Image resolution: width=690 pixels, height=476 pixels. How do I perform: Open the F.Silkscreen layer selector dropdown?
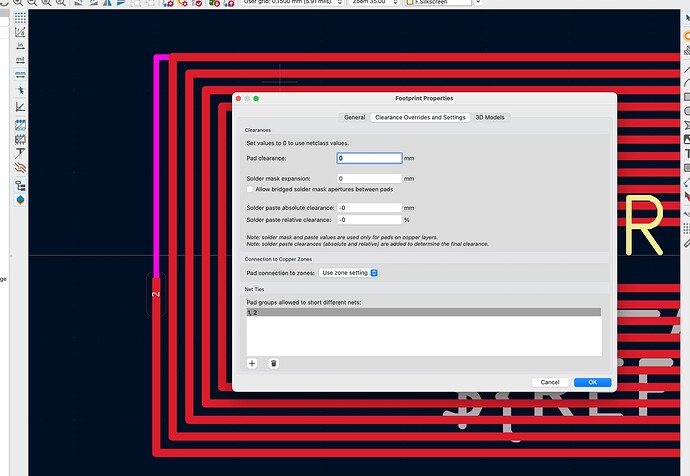click(442, 2)
